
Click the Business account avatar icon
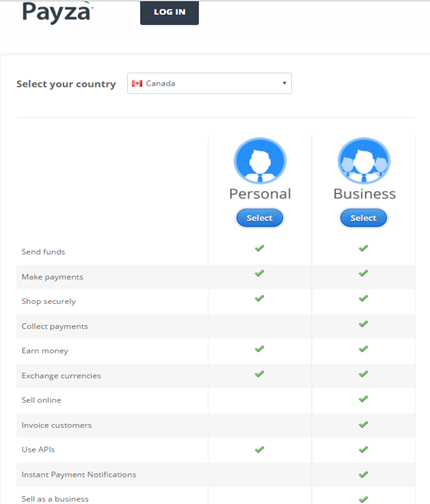364,161
